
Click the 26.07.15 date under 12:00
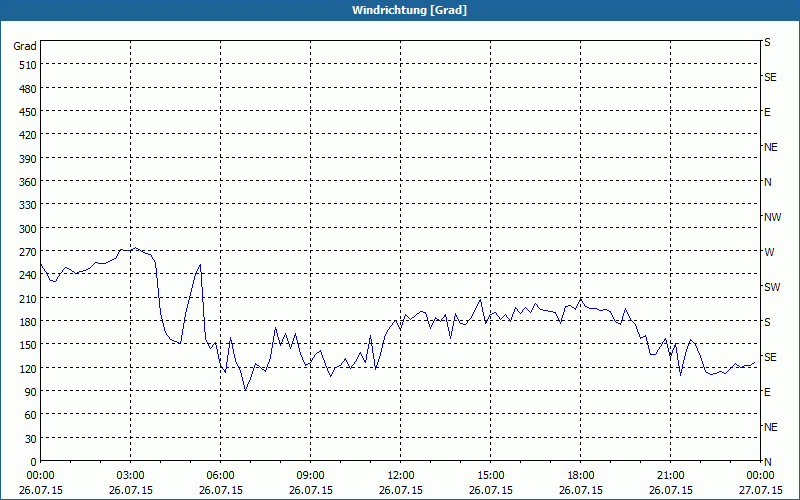(401, 490)
